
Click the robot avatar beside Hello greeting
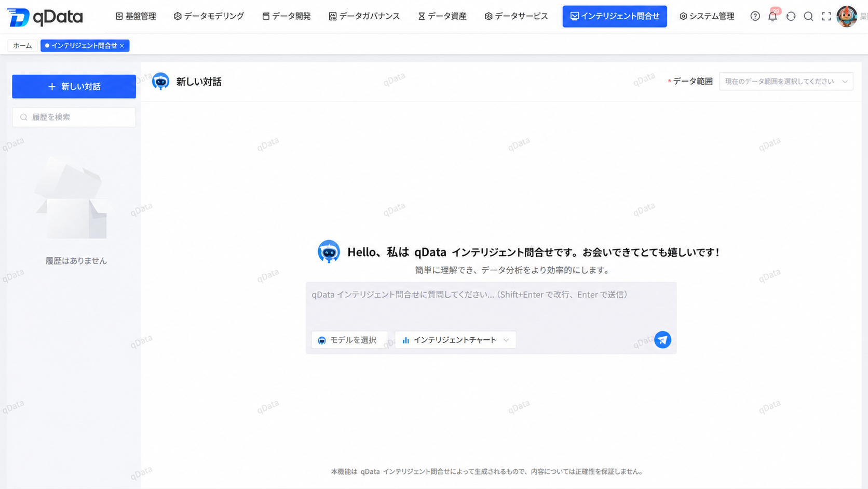coord(329,252)
